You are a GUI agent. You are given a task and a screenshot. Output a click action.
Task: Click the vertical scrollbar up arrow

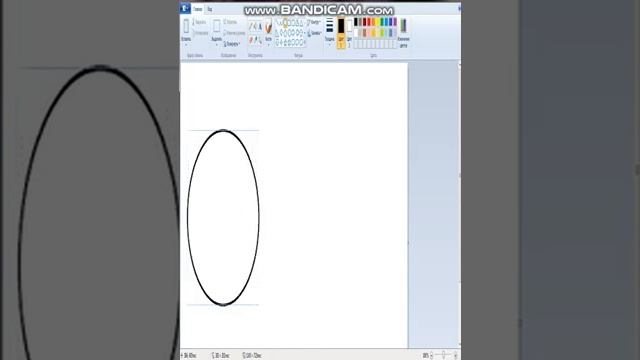click(460, 65)
